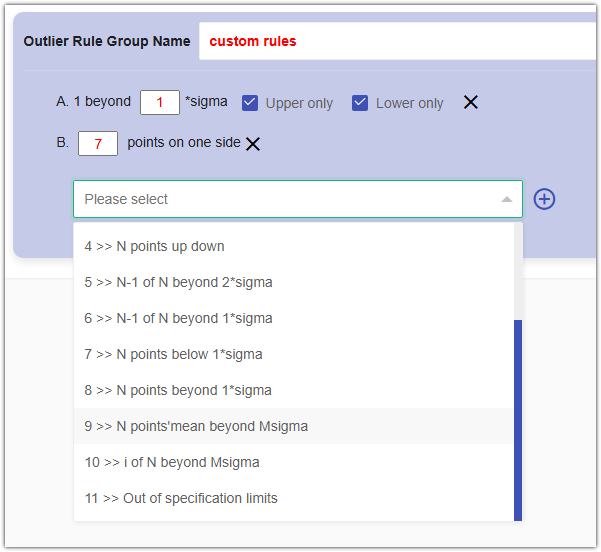
Task: Remove rule A with its X icon
Action: [471, 102]
